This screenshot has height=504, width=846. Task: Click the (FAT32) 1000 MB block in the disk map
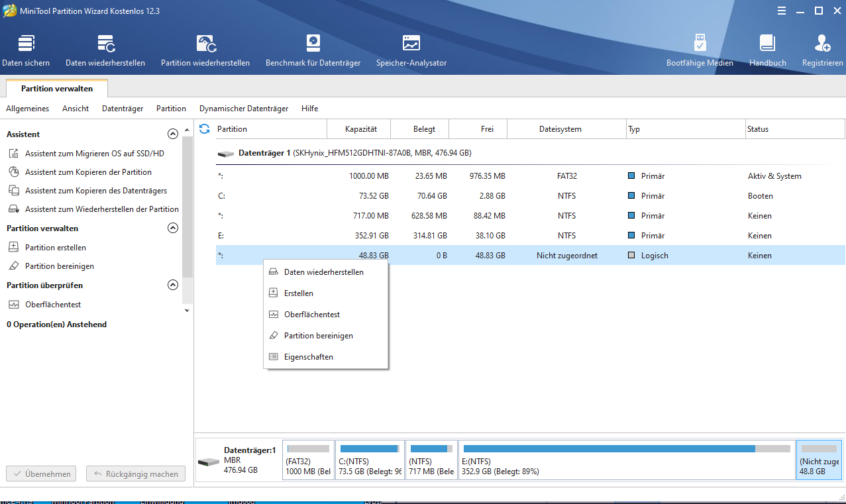[x=308, y=460]
